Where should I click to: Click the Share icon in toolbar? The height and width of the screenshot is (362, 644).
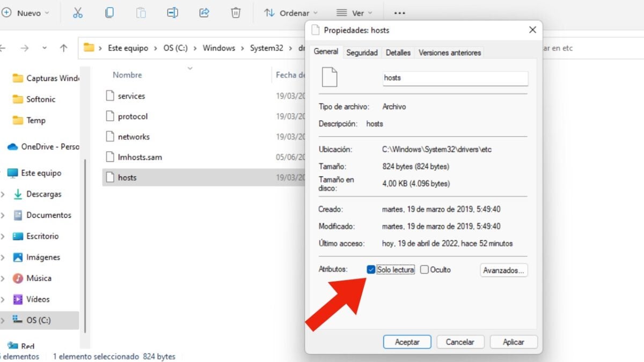point(204,13)
